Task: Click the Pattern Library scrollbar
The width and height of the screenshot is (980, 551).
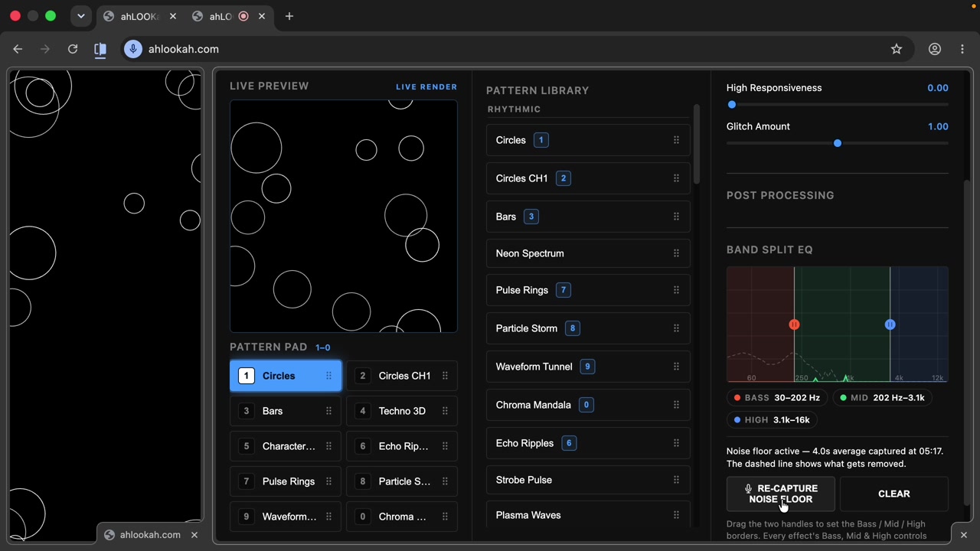Action: pos(696,145)
